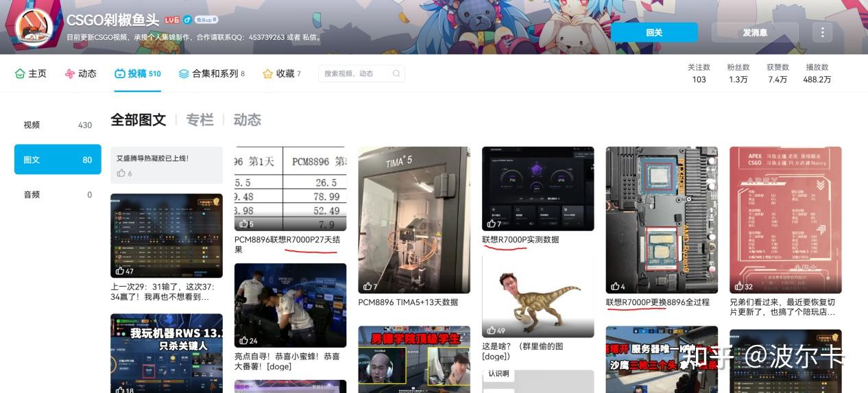This screenshot has width=868, height=393.
Task: Open the scoreboard thumbnail with 47 likes
Action: [x=167, y=236]
